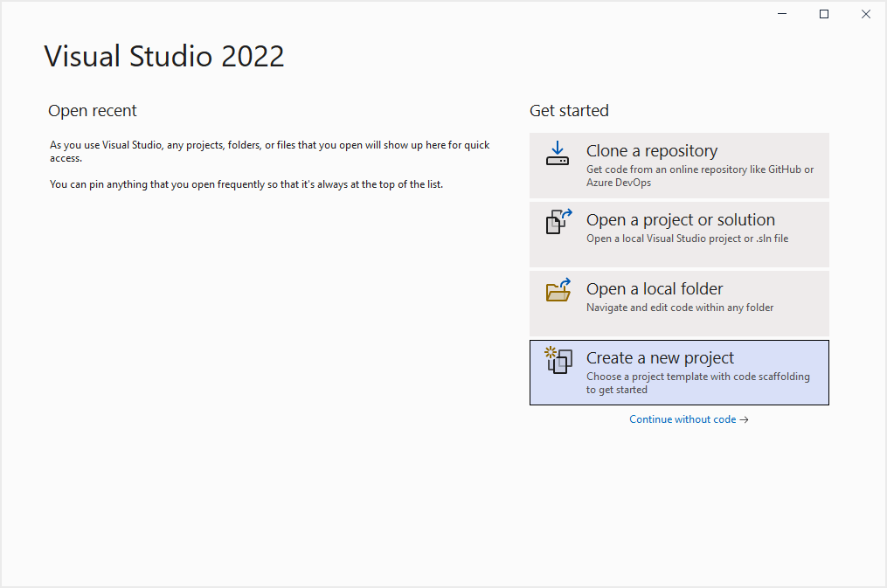The width and height of the screenshot is (887, 588).
Task: Click the Open a local folder icon
Action: click(558, 290)
